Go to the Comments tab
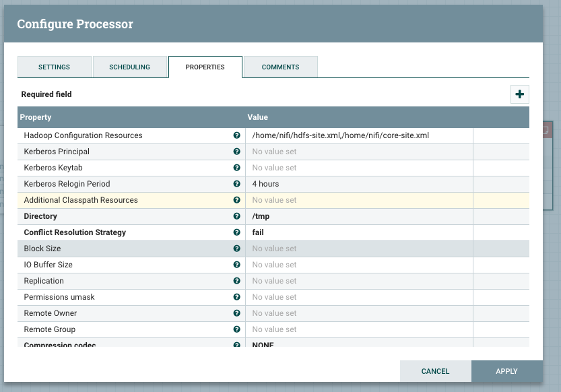561x392 pixels. 280,67
